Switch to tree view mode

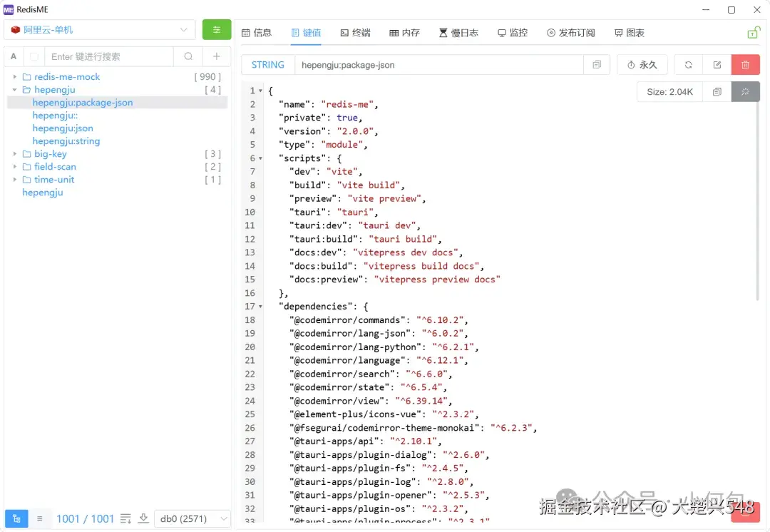[16, 518]
